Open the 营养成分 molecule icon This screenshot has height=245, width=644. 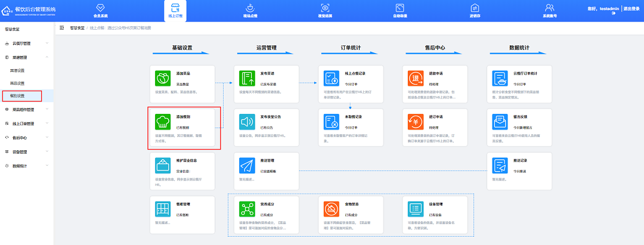[246, 209]
